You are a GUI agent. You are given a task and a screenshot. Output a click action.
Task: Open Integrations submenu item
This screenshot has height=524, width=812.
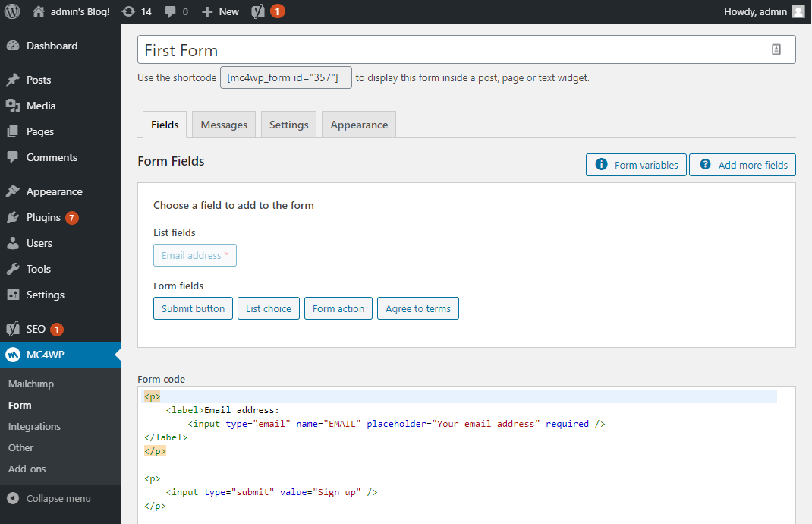(x=34, y=427)
